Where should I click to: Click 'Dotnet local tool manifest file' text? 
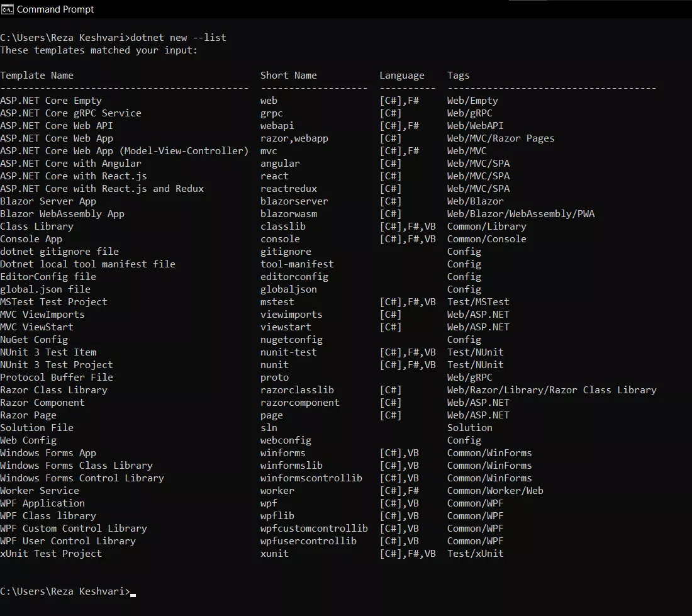88,264
